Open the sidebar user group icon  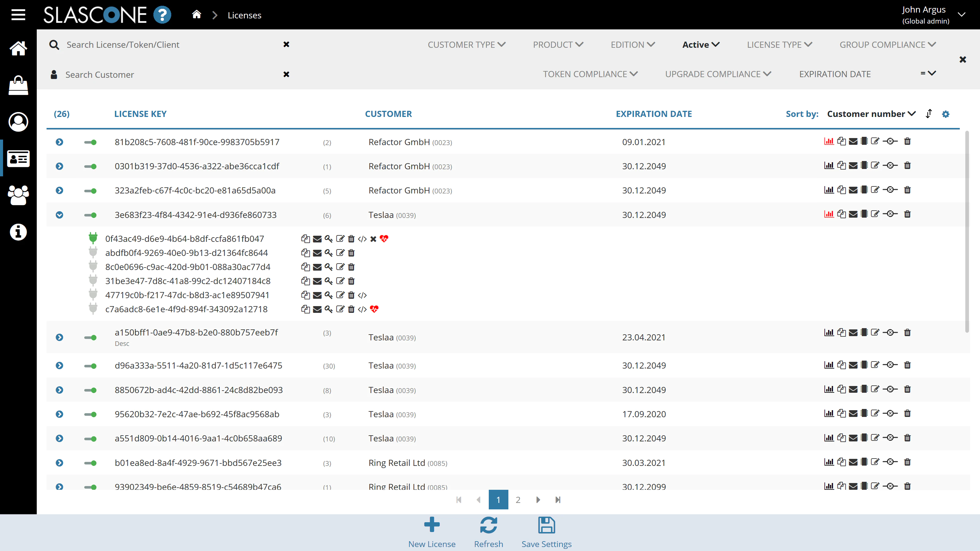(18, 195)
